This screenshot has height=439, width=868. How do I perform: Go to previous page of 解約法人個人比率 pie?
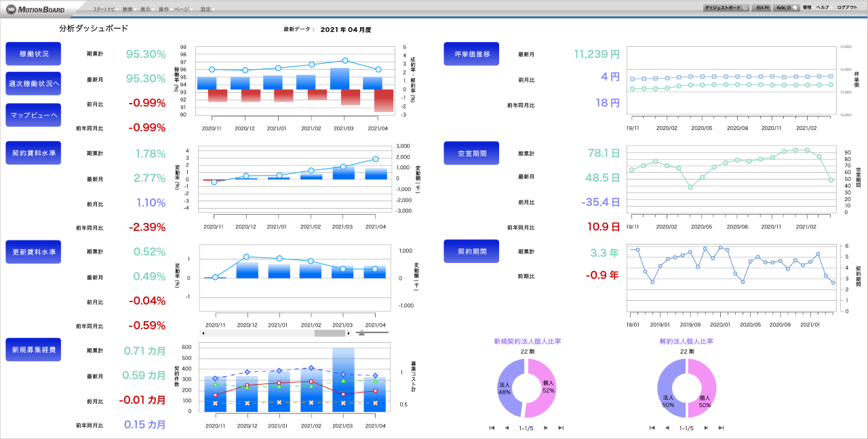click(667, 427)
